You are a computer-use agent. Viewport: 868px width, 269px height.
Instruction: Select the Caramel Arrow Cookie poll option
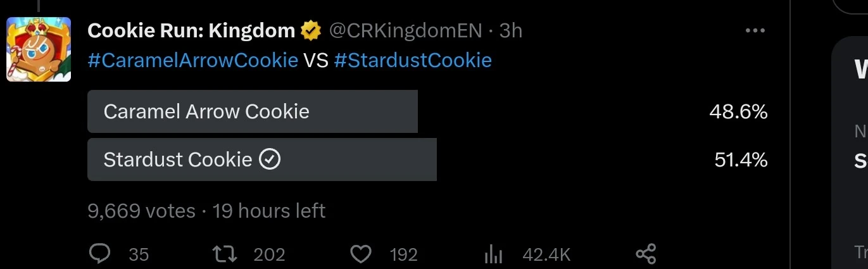pos(206,111)
